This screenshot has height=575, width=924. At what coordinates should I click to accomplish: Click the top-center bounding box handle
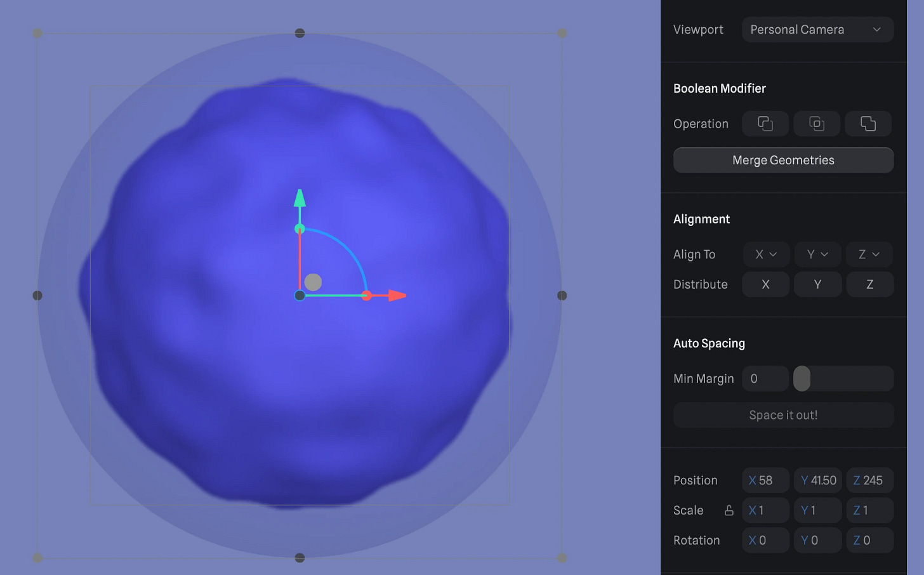[300, 33]
